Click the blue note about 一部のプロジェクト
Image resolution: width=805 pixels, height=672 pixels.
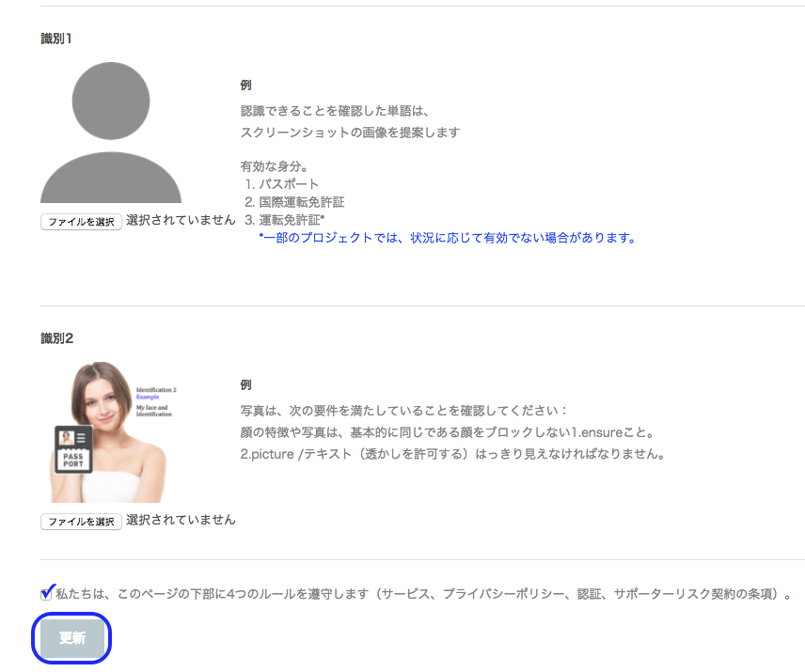[x=448, y=238]
